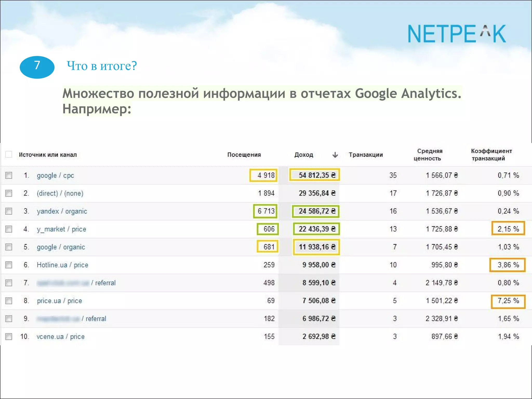Image resolution: width=532 pixels, height=399 pixels.
Task: Click the conversion rate 3,86 %
Action: [x=508, y=265]
